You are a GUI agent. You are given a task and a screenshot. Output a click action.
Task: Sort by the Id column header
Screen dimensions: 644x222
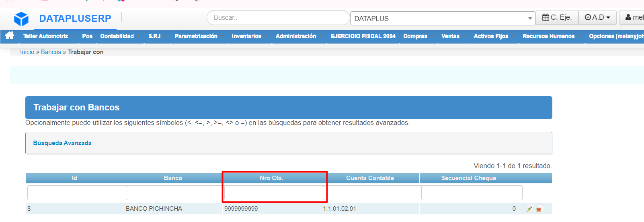[74, 178]
